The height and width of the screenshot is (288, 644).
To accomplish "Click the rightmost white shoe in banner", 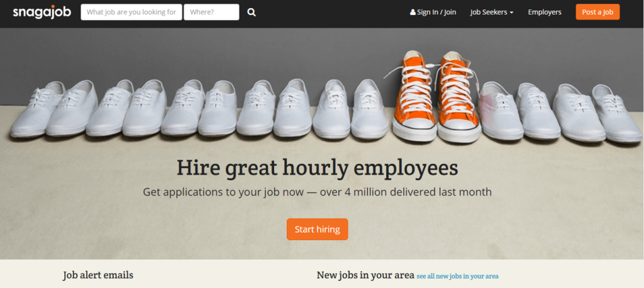I will tap(617, 113).
